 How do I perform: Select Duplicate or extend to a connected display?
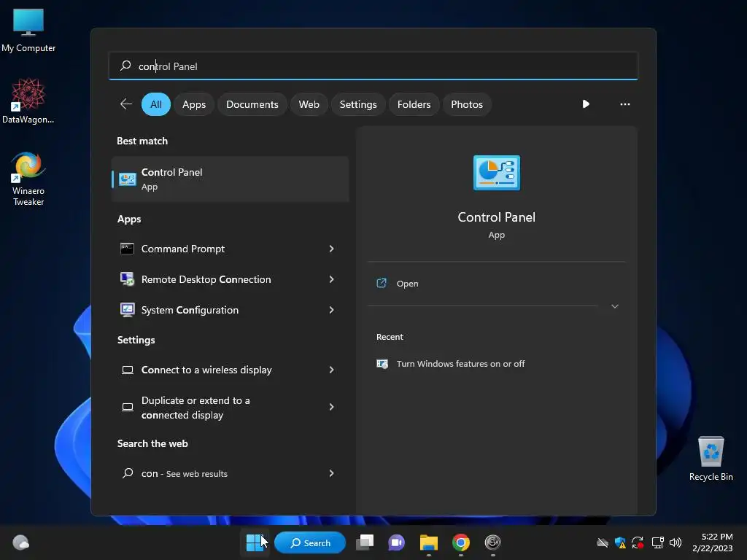pos(230,407)
